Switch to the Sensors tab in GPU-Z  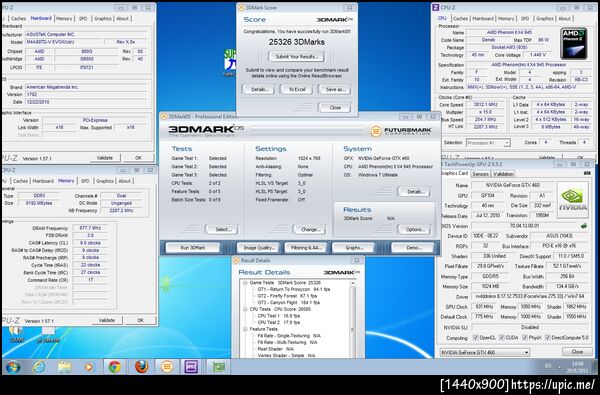click(x=480, y=174)
